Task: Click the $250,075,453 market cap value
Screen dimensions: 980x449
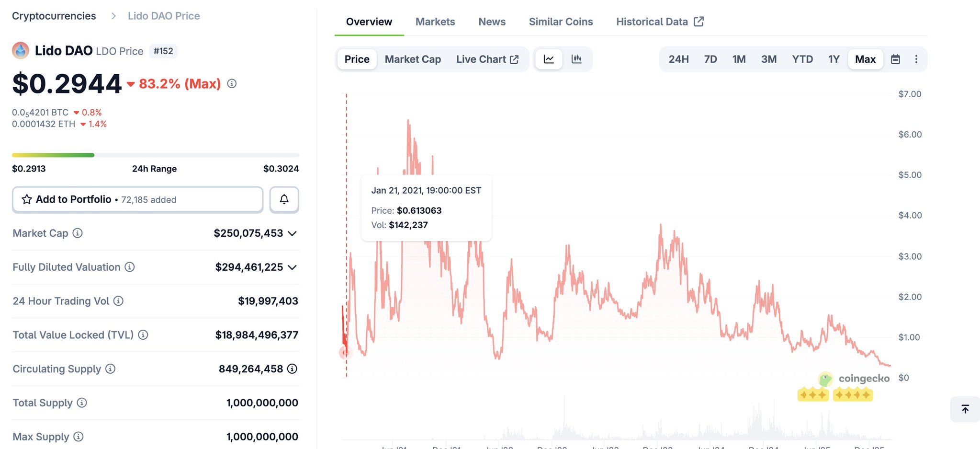Action: [248, 233]
